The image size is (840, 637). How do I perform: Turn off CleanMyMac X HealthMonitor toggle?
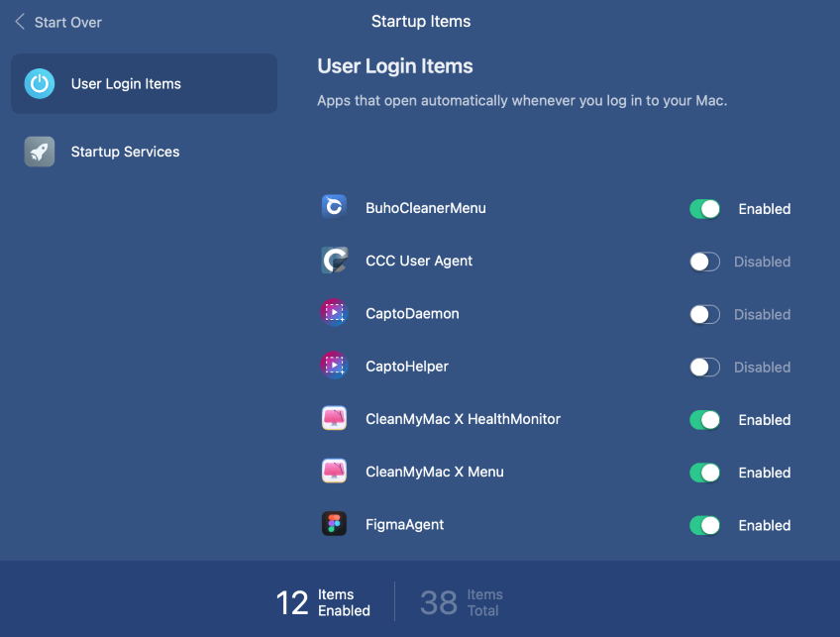tap(704, 420)
